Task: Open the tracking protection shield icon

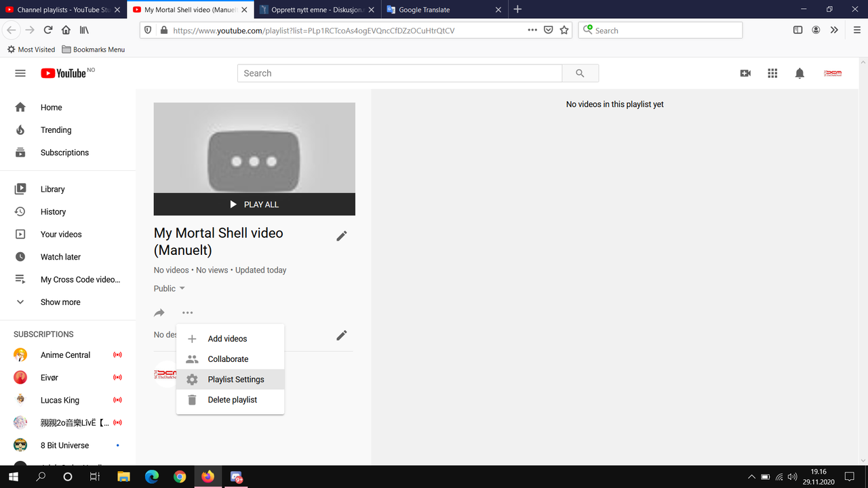Action: (149, 30)
